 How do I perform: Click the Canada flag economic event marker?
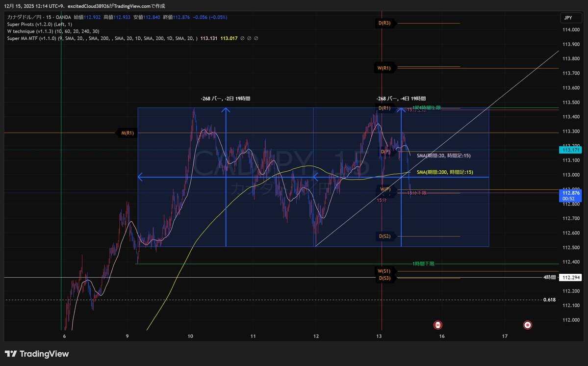[437, 325]
